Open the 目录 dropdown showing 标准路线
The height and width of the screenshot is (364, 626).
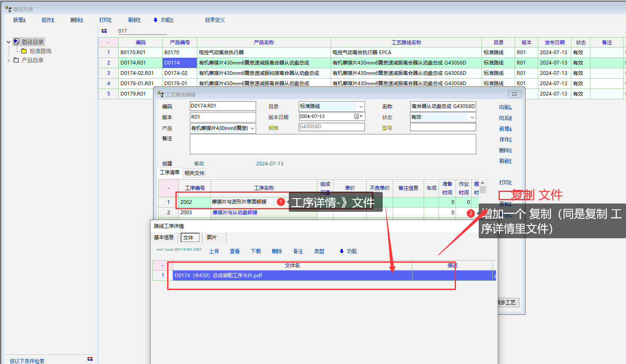(361, 106)
